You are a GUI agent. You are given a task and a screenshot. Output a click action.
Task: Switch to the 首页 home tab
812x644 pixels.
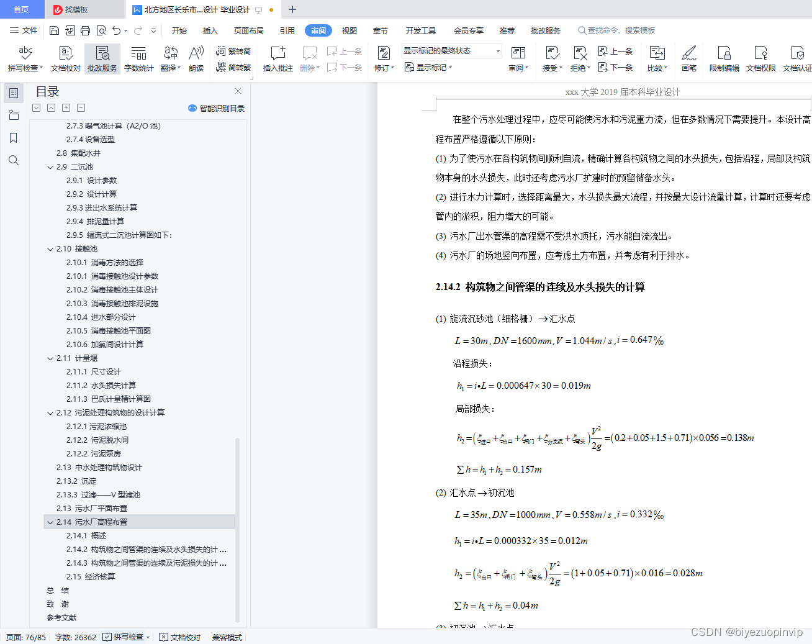coord(22,9)
